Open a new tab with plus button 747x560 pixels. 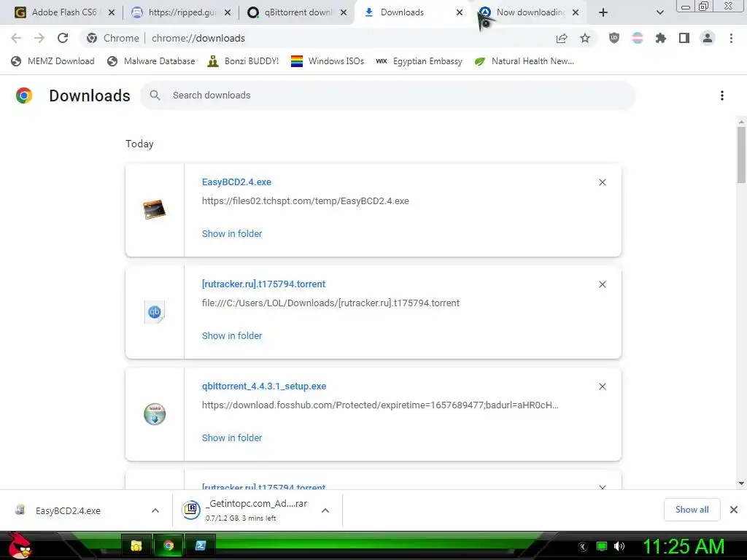coord(603,12)
